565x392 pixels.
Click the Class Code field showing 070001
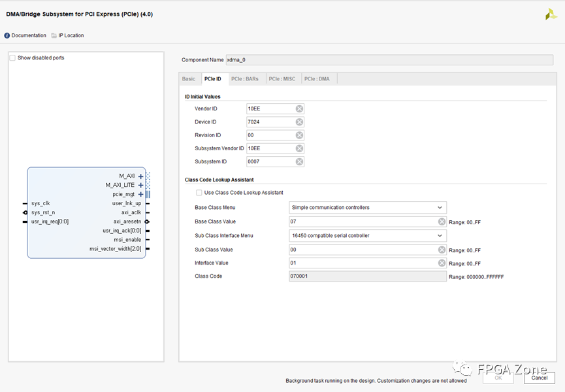coord(368,276)
